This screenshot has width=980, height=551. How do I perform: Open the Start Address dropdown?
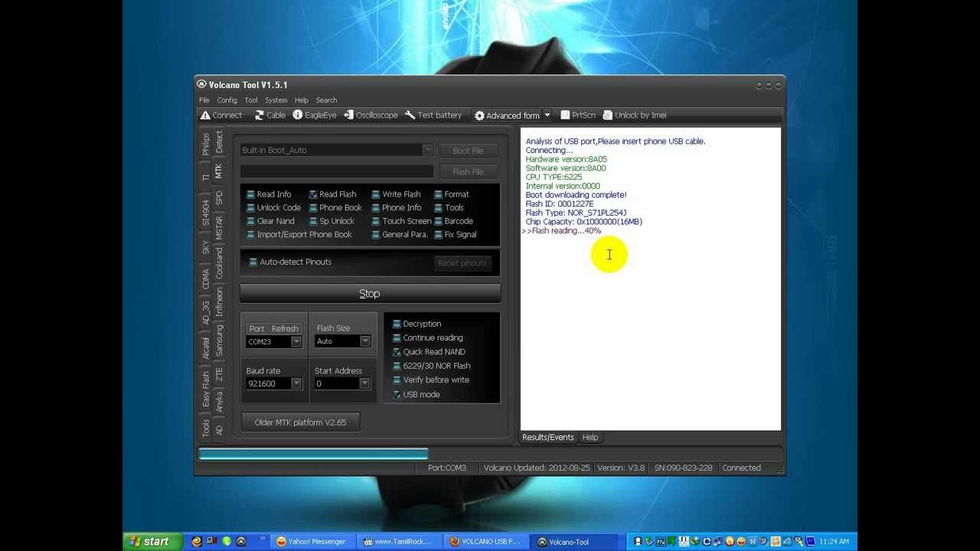(x=364, y=383)
